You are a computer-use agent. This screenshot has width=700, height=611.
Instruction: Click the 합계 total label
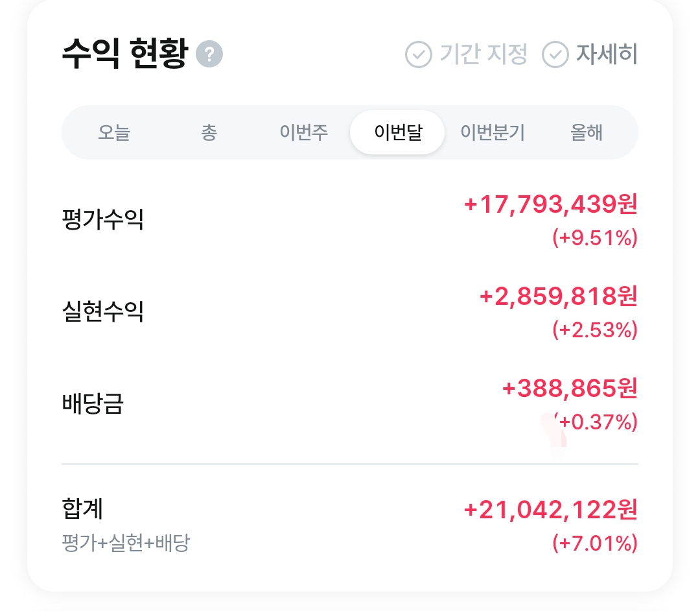click(x=82, y=509)
